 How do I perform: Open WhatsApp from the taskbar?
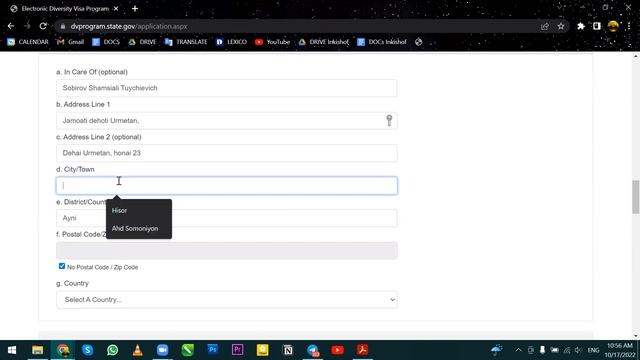[x=113, y=350]
